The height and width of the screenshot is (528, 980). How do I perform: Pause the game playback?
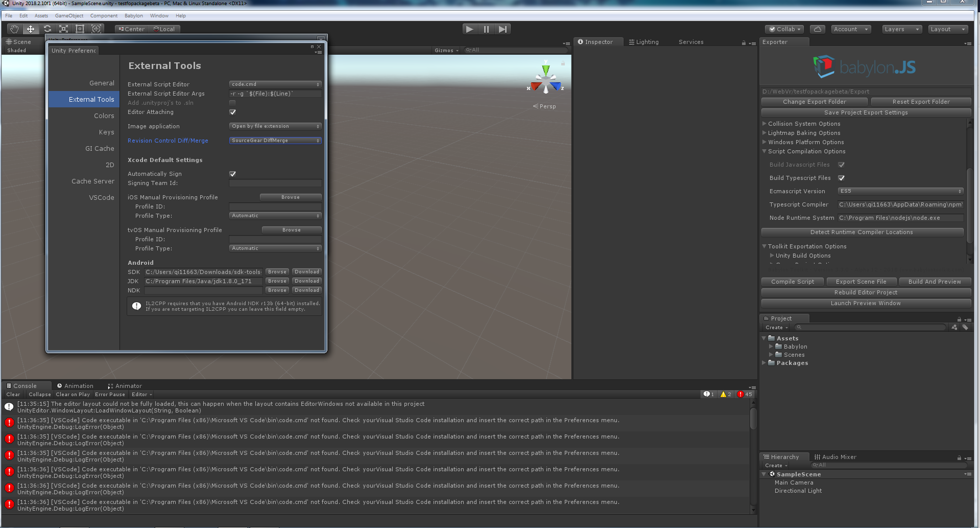click(x=486, y=29)
